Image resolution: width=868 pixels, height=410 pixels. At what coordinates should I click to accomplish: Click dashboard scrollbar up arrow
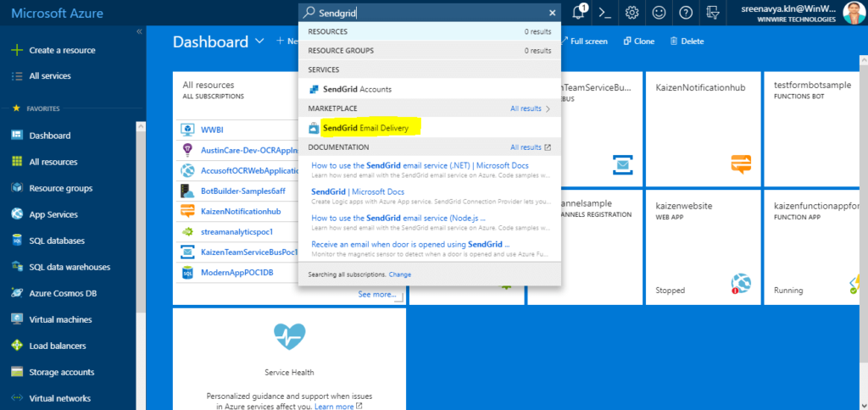pos(864,59)
